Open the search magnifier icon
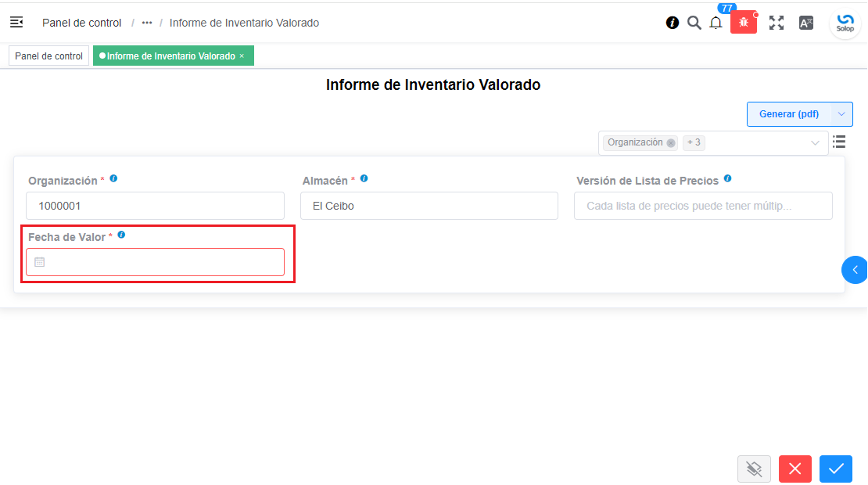This screenshot has width=868, height=485. tap(694, 23)
